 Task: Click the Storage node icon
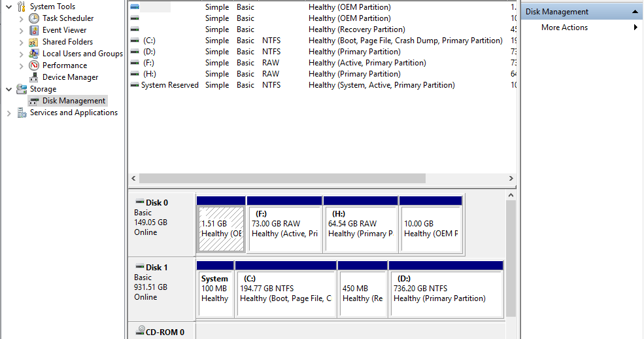(x=22, y=89)
